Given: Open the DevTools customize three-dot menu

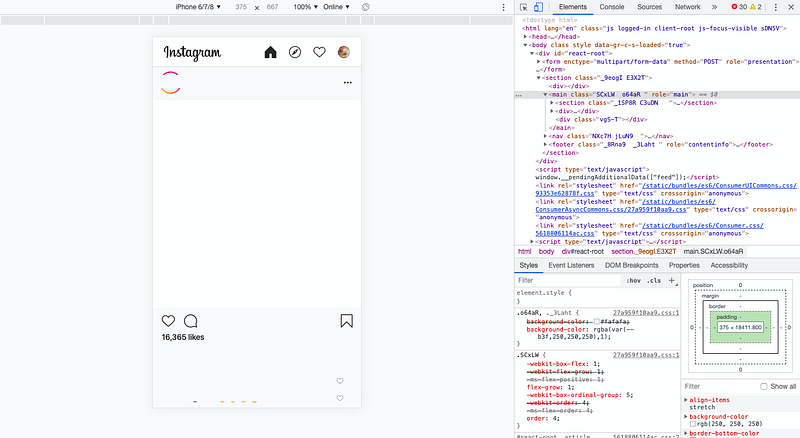Looking at the screenshot, I should point(776,7).
